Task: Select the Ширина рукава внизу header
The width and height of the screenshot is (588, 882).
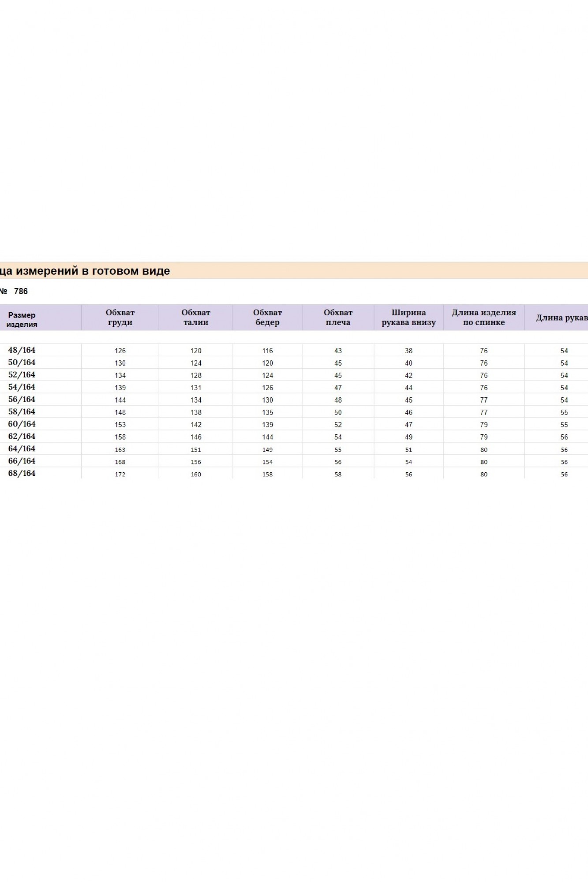Action: tap(408, 317)
